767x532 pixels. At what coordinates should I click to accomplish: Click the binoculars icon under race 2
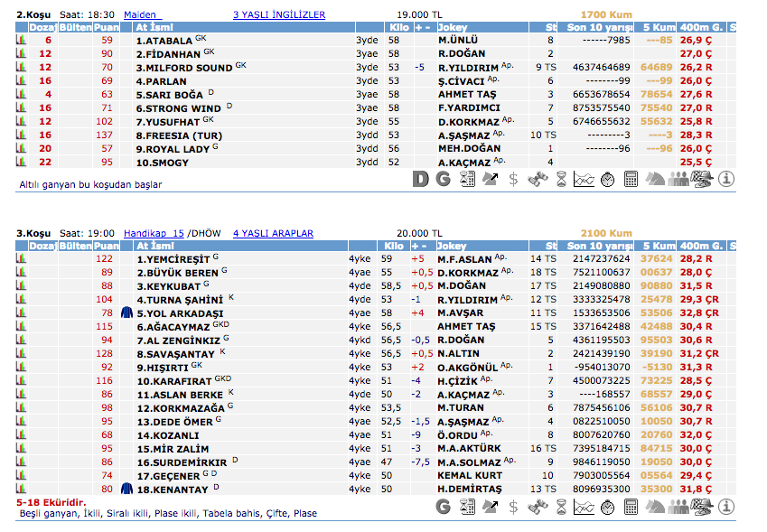pos(538,179)
